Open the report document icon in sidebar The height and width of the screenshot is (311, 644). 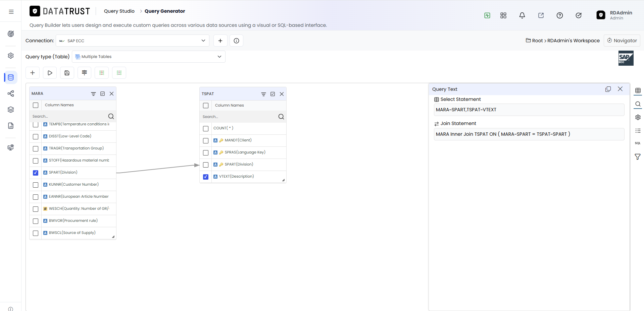click(11, 126)
